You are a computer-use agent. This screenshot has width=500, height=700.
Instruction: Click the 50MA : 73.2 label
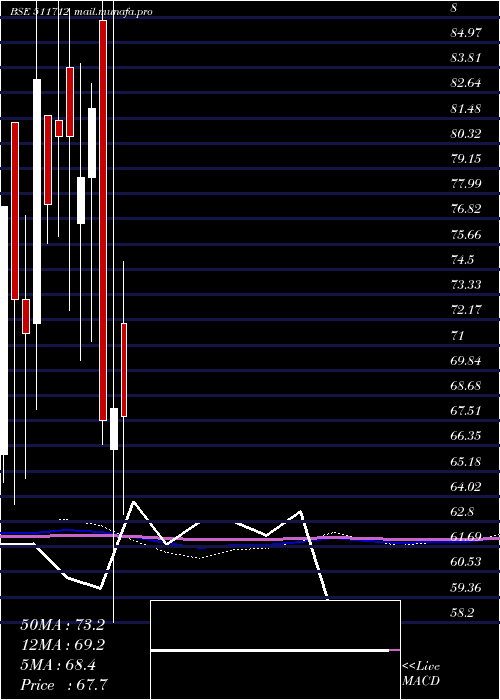(x=62, y=625)
